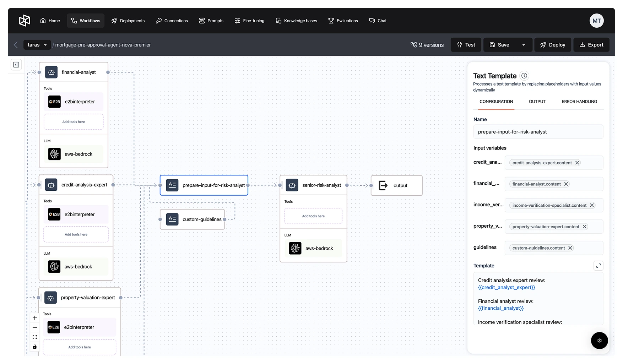Select aws-bedrock LLM in credit-analysis-expert node
This screenshot has width=623, height=364.
[76, 267]
